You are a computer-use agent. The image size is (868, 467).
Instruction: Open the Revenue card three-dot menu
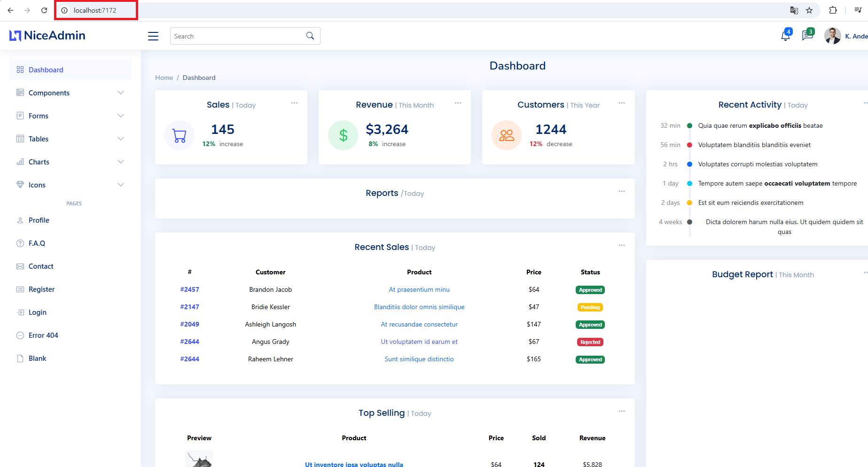[x=458, y=103]
